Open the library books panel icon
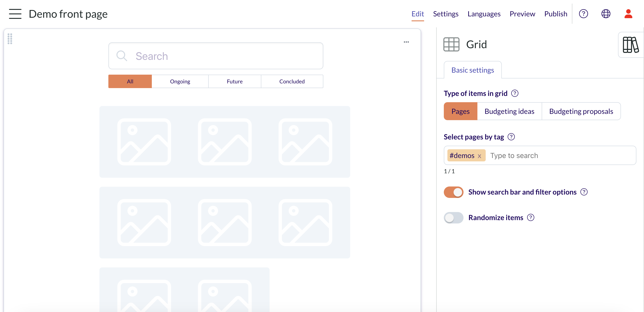The width and height of the screenshot is (644, 312). (x=631, y=45)
